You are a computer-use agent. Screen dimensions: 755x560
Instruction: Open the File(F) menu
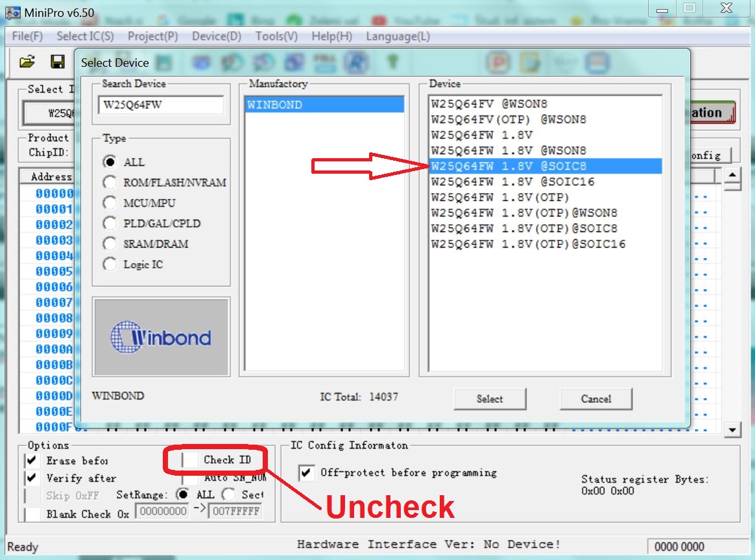[27, 36]
